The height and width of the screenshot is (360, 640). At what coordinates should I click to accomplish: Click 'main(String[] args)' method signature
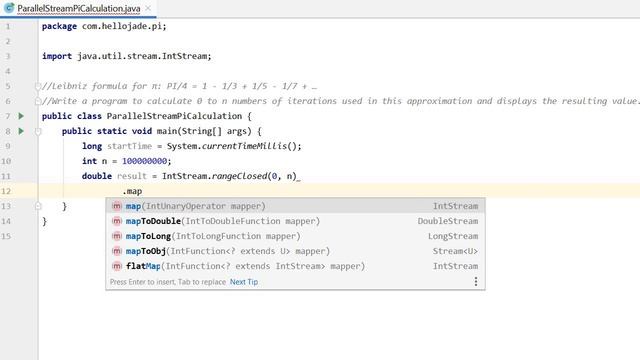(204, 131)
